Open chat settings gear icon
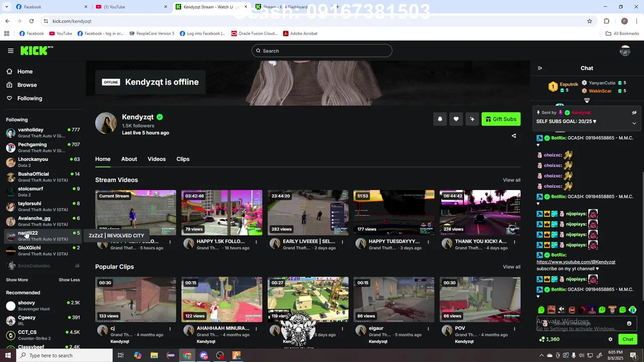 coord(610,339)
